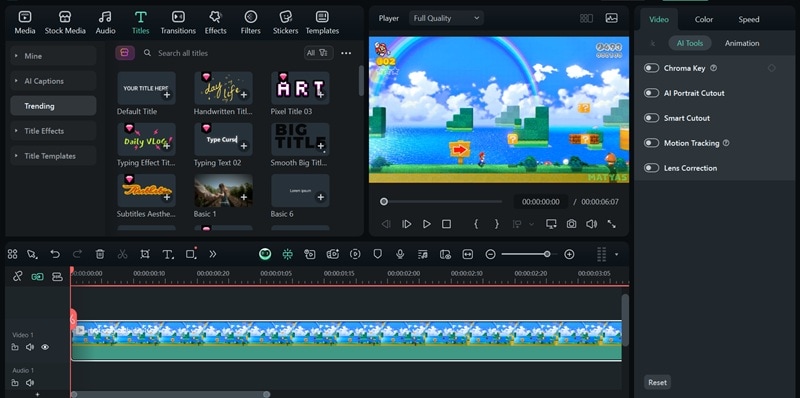Click the play-frame-forward button
Image resolution: width=800 pixels, height=398 pixels.
(407, 224)
